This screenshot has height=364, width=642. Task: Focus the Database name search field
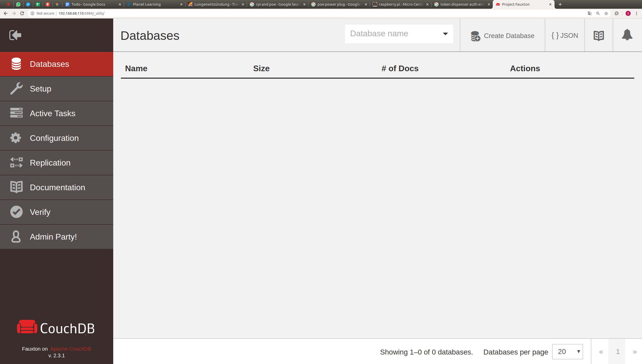[x=391, y=34]
